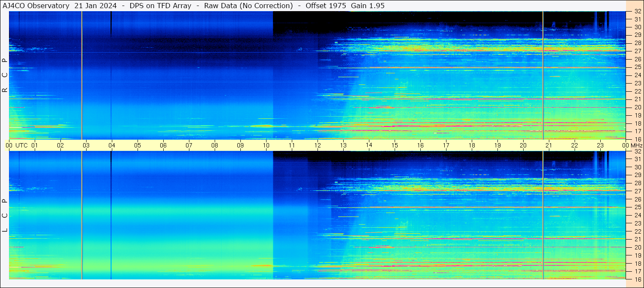Click the 23 MHz tick label of the LCP panel
The height and width of the screenshot is (288, 644).
(x=637, y=223)
